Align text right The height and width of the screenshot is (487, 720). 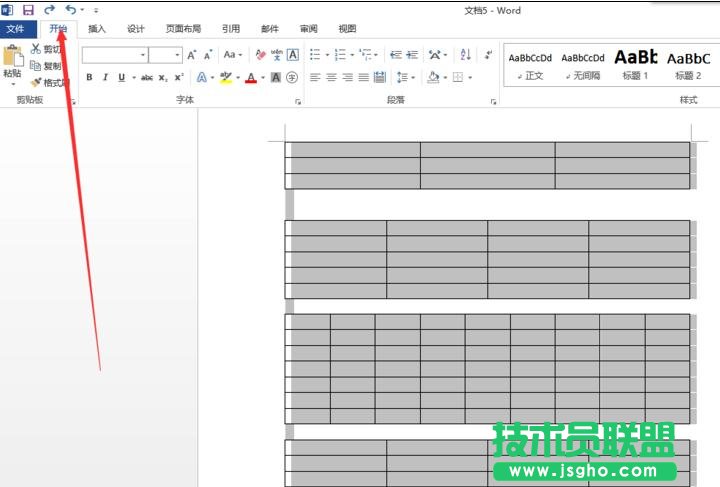coord(347,78)
